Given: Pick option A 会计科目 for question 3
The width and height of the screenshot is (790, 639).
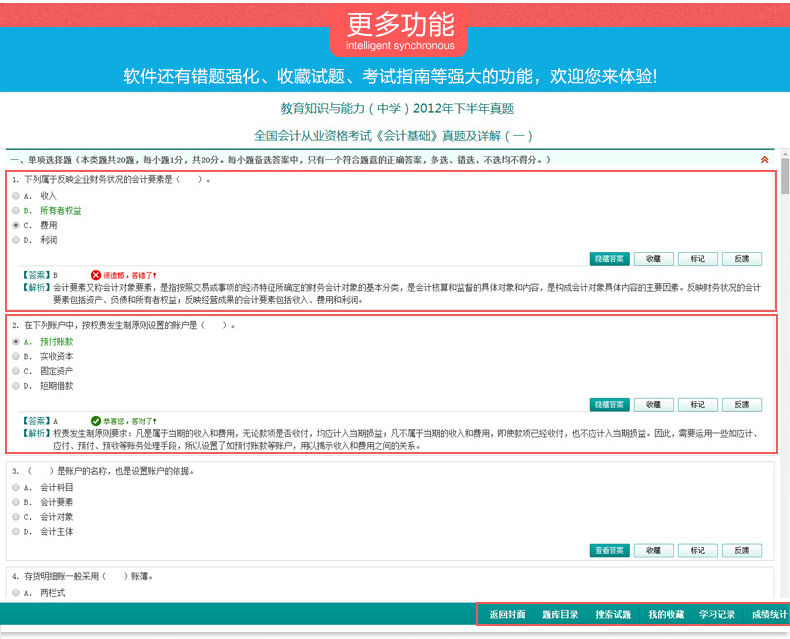Looking at the screenshot, I should point(15,487).
